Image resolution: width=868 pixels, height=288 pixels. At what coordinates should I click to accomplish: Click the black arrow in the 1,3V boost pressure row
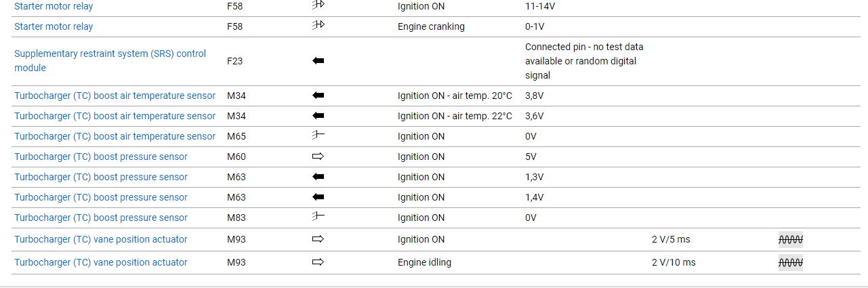pos(318,177)
